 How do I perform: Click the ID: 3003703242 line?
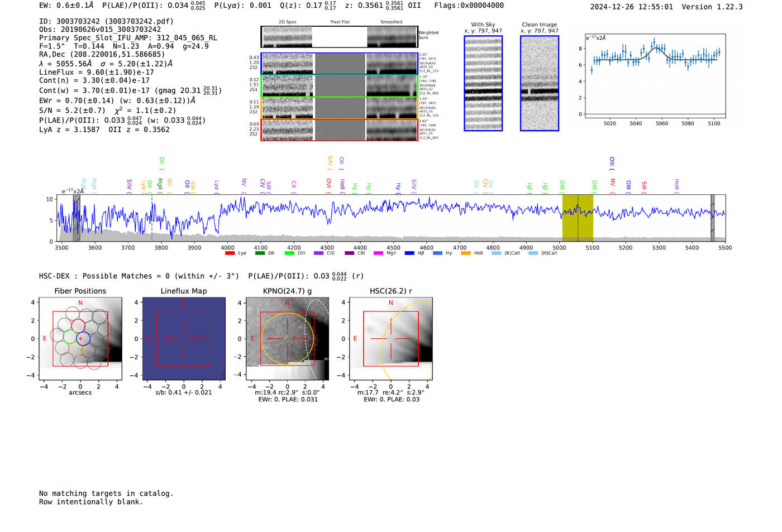click(x=106, y=21)
